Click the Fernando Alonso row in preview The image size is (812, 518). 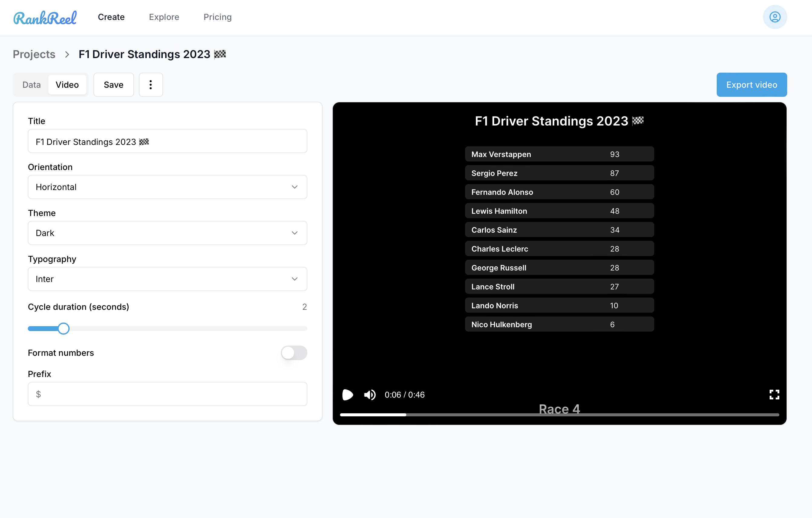559,192
